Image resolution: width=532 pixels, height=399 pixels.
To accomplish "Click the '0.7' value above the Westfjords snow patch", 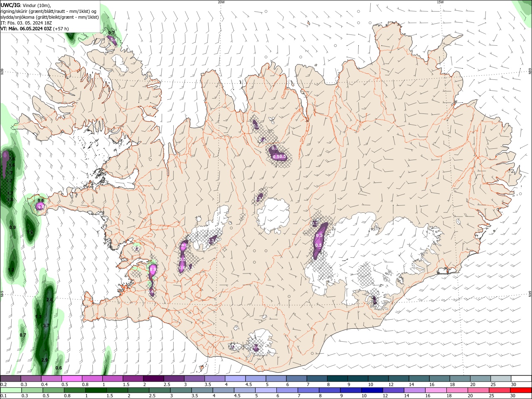I will [x=111, y=33].
